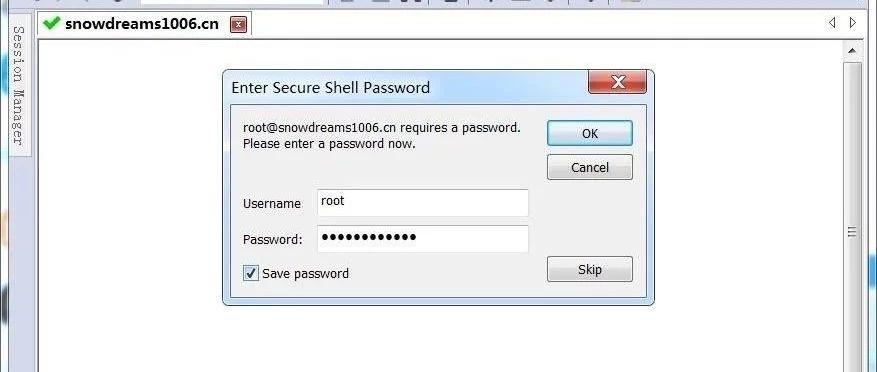877x372 pixels.
Task: Focus the masked Password field
Action: tap(423, 239)
